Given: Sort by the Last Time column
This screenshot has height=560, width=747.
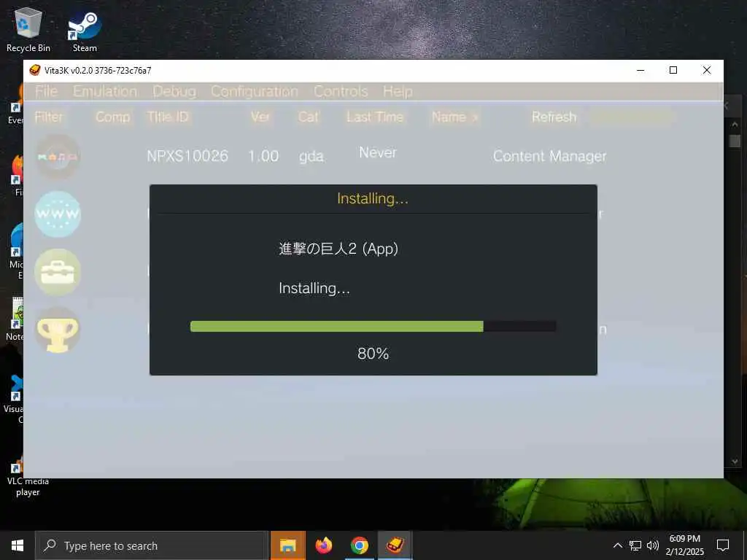Looking at the screenshot, I should (x=375, y=117).
